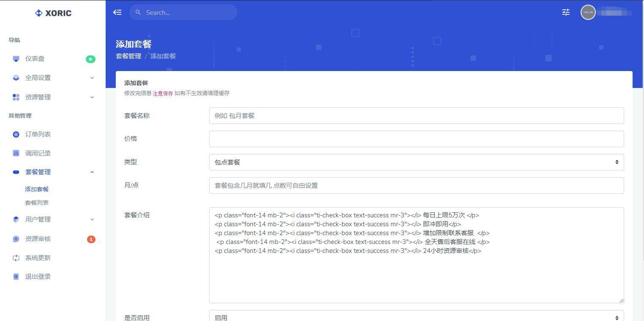Click the 系统更新 refresh icon
Viewport: 644px width, 321px height.
coord(16,258)
